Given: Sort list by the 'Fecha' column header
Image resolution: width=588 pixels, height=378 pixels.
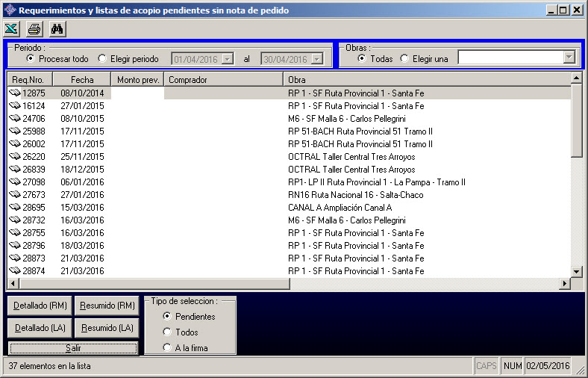Looking at the screenshot, I should (81, 79).
